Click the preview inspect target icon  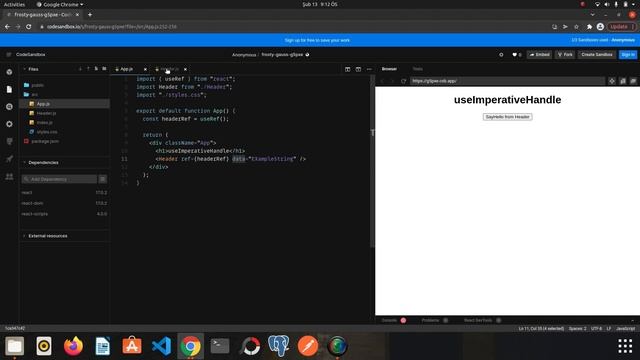[612, 81]
